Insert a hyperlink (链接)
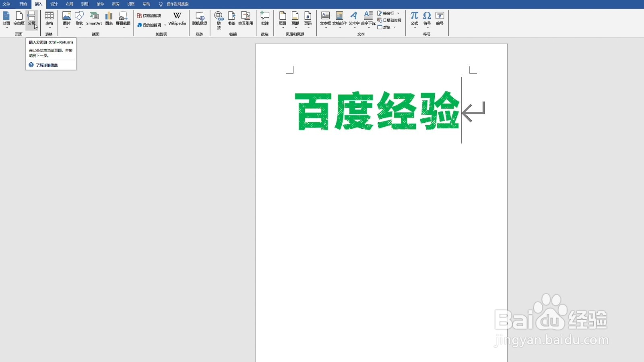644x362 pixels. [219, 20]
